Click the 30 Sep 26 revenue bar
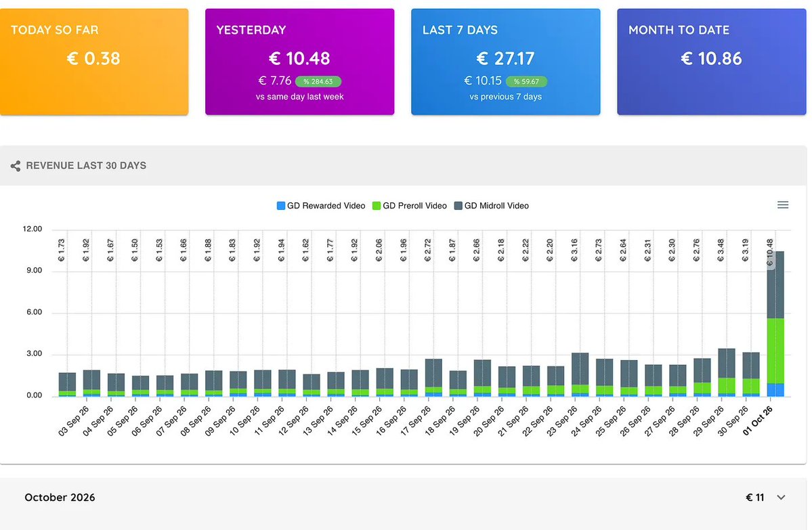Image resolution: width=812 pixels, height=530 pixels. [751, 375]
